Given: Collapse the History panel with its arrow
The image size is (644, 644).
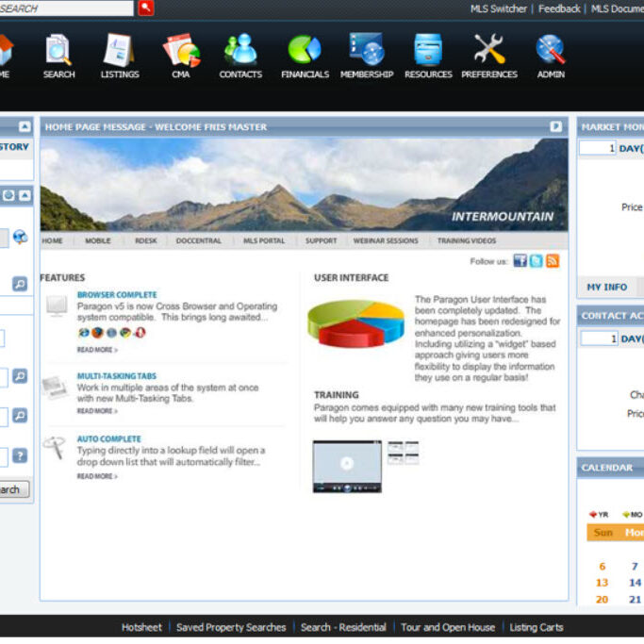Looking at the screenshot, I should (25, 126).
